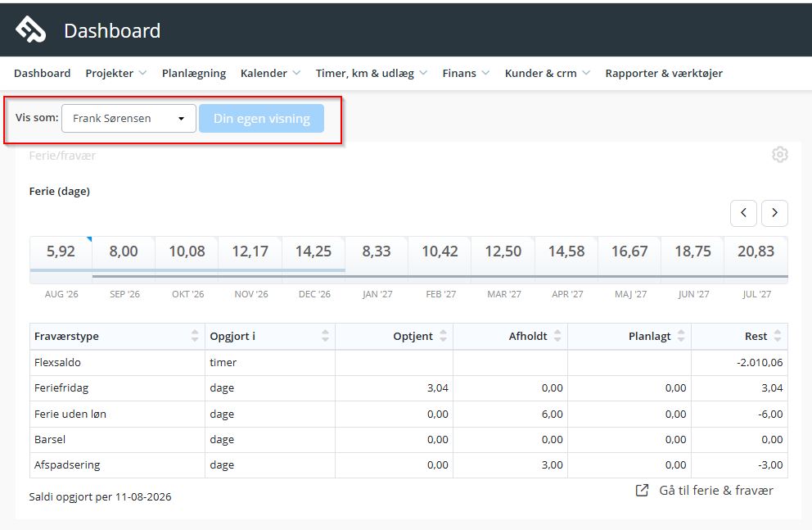Open the Ferie/fravær widget settings gear
The height and width of the screenshot is (530, 812).
(x=780, y=154)
